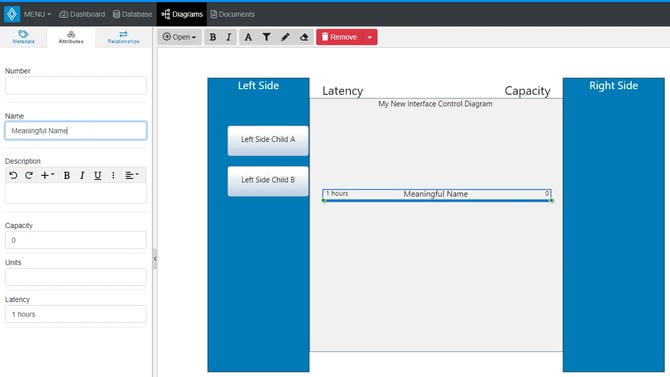670x377 pixels.
Task: Click the Latency input field
Action: tap(76, 314)
